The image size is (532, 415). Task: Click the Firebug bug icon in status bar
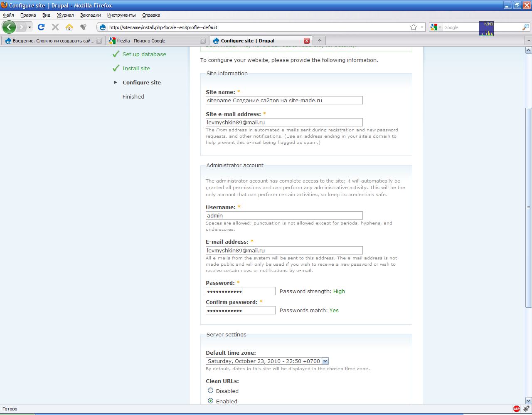pos(527,409)
